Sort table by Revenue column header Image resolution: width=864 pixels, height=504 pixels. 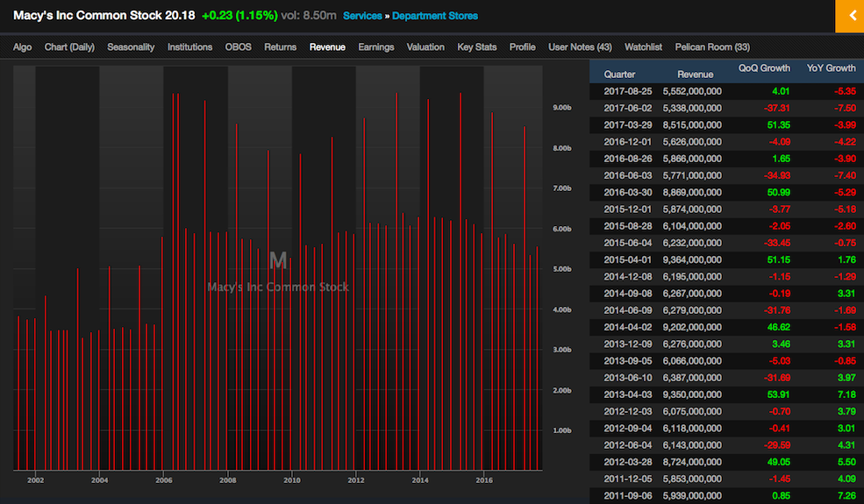695,75
